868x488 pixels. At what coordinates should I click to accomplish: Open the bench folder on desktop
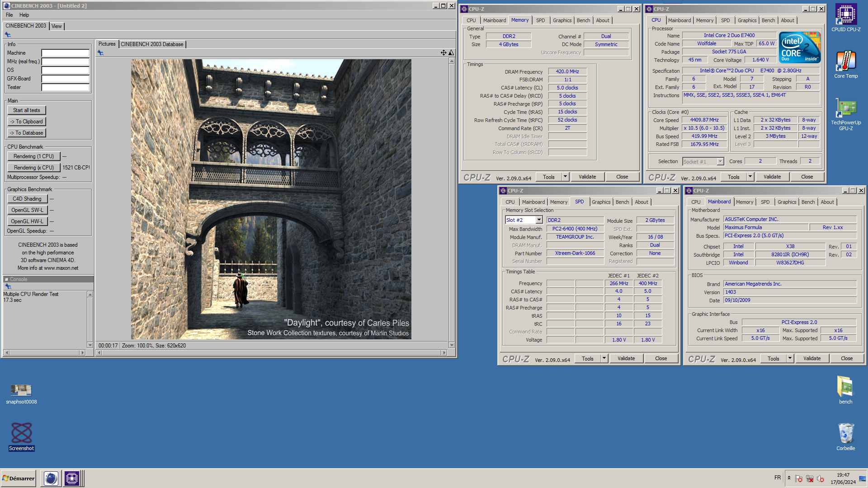tap(845, 390)
